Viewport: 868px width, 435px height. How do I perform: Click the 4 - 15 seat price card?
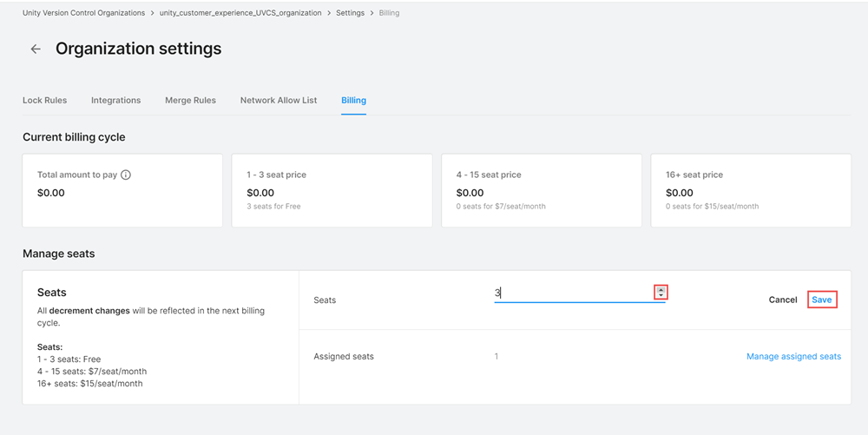[x=541, y=191]
